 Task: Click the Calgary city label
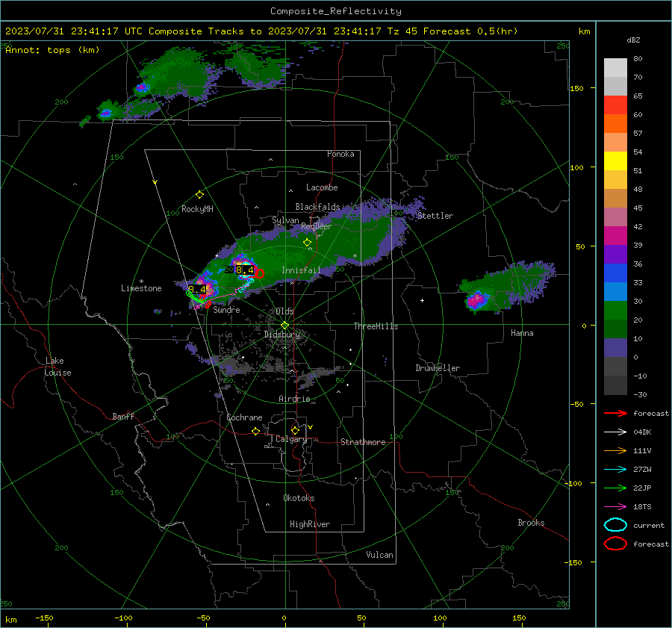(291, 439)
